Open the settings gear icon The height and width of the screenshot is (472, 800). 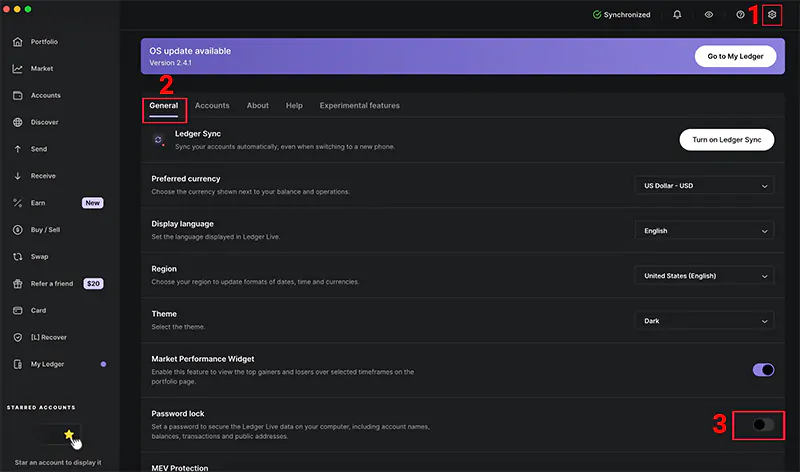771,15
